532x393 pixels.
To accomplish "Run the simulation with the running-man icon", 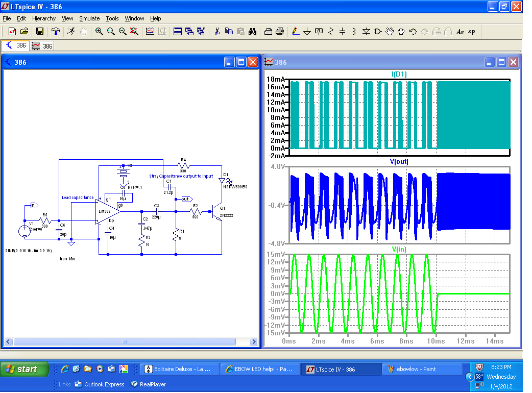I will (x=71, y=32).
